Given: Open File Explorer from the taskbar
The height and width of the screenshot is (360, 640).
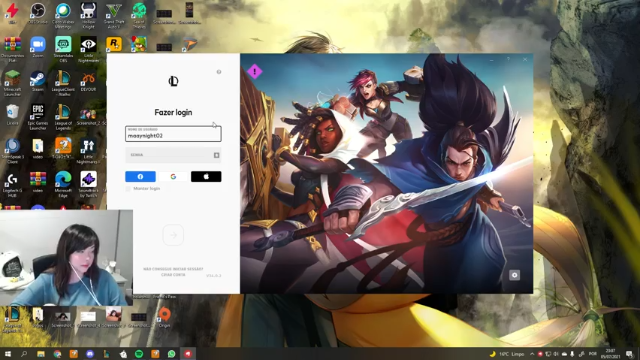Looking at the screenshot, I should tap(40, 354).
